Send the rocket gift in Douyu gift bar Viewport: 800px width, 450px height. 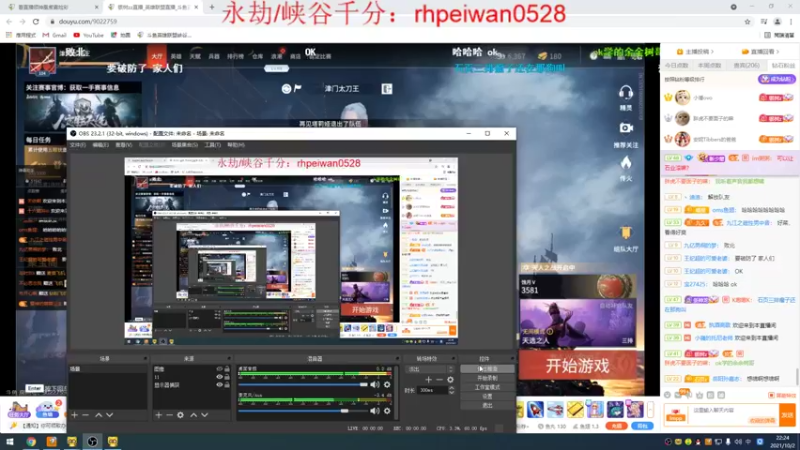(x=535, y=409)
